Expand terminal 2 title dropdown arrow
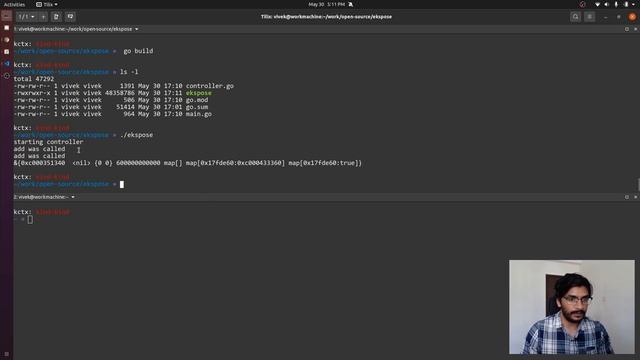640x360 pixels. 73,197
